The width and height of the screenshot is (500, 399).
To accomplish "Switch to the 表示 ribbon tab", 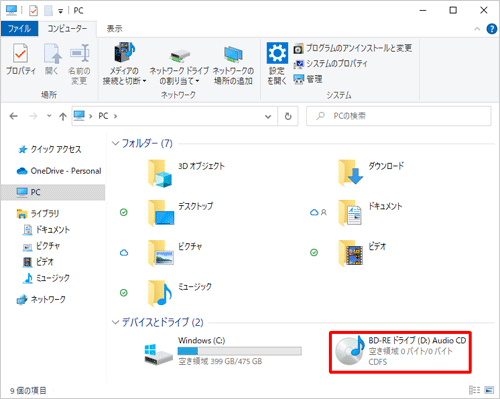I will point(114,29).
